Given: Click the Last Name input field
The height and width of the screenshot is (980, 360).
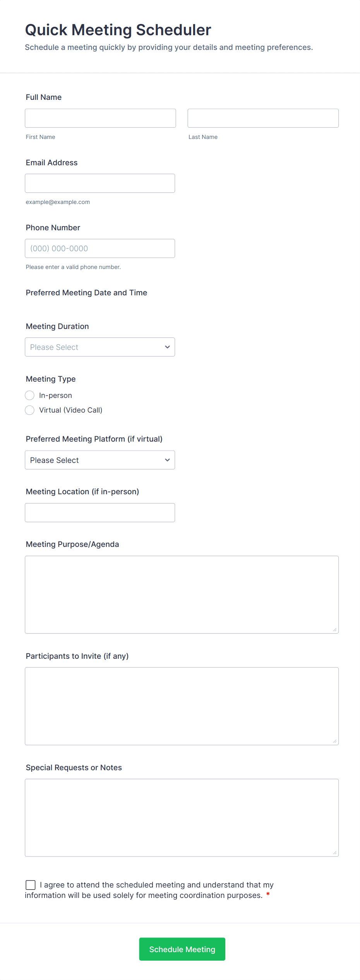Looking at the screenshot, I should [263, 118].
